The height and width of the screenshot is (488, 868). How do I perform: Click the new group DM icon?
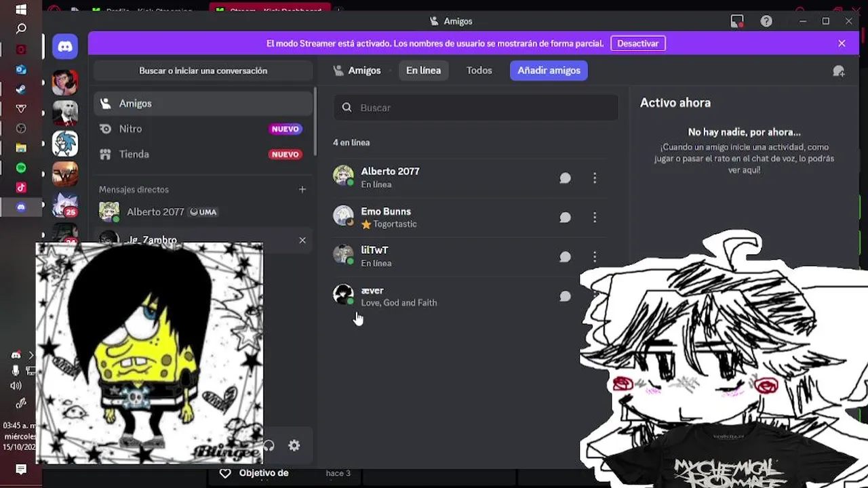tap(839, 70)
